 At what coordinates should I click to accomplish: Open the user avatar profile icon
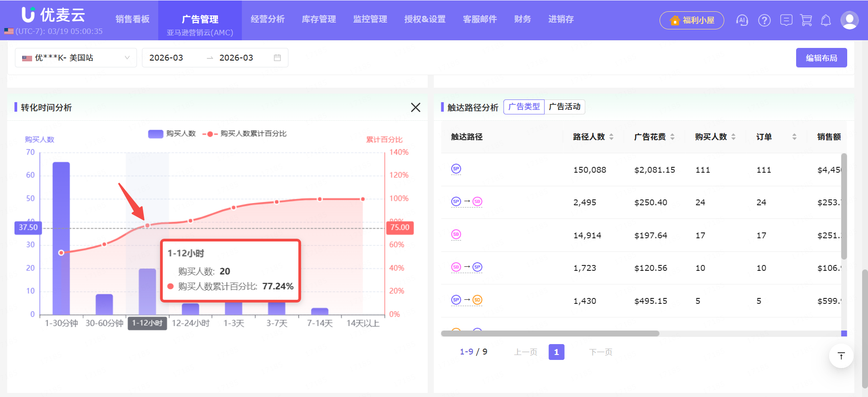849,20
